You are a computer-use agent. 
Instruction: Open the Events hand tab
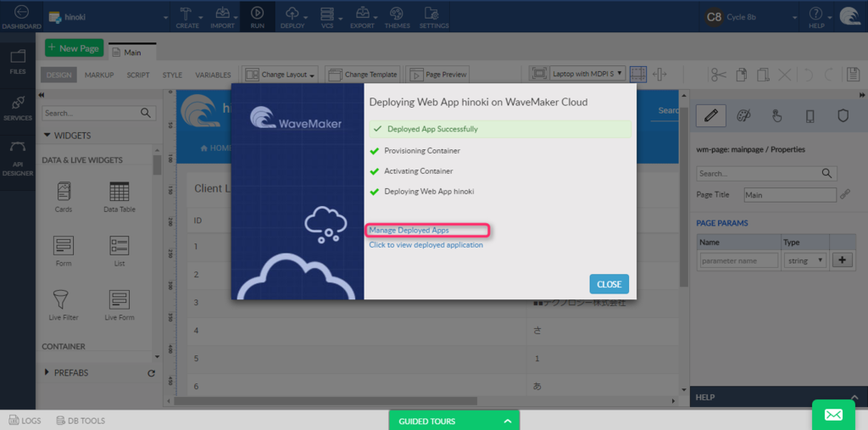click(x=776, y=116)
